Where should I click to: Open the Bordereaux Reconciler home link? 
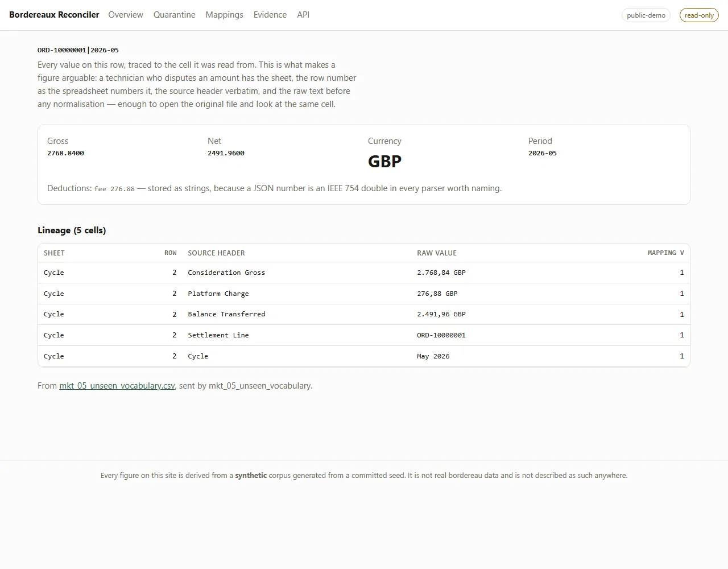click(54, 15)
